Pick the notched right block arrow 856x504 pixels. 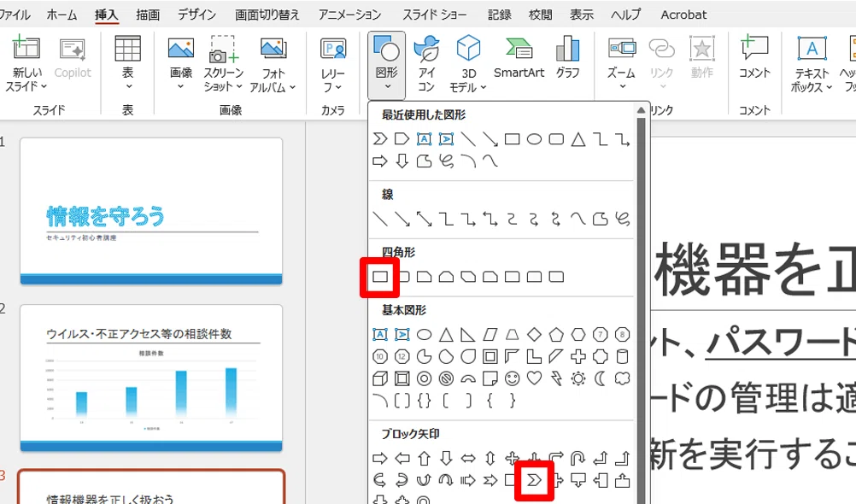[490, 481]
